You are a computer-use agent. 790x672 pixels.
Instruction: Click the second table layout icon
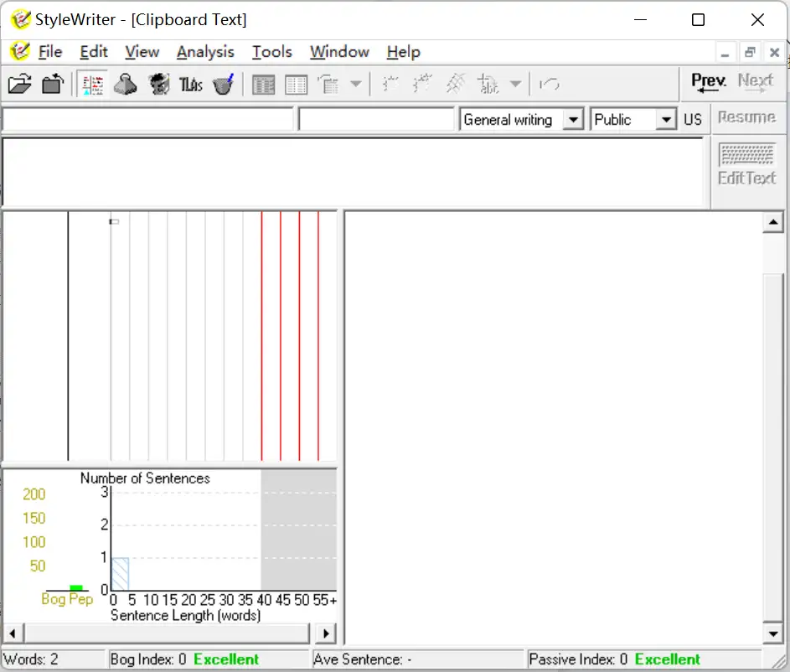tap(297, 84)
